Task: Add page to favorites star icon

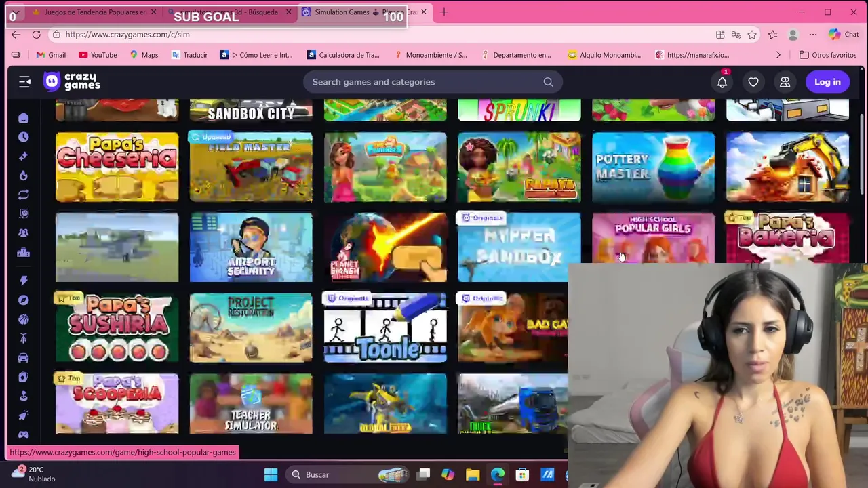Action: coord(752,35)
